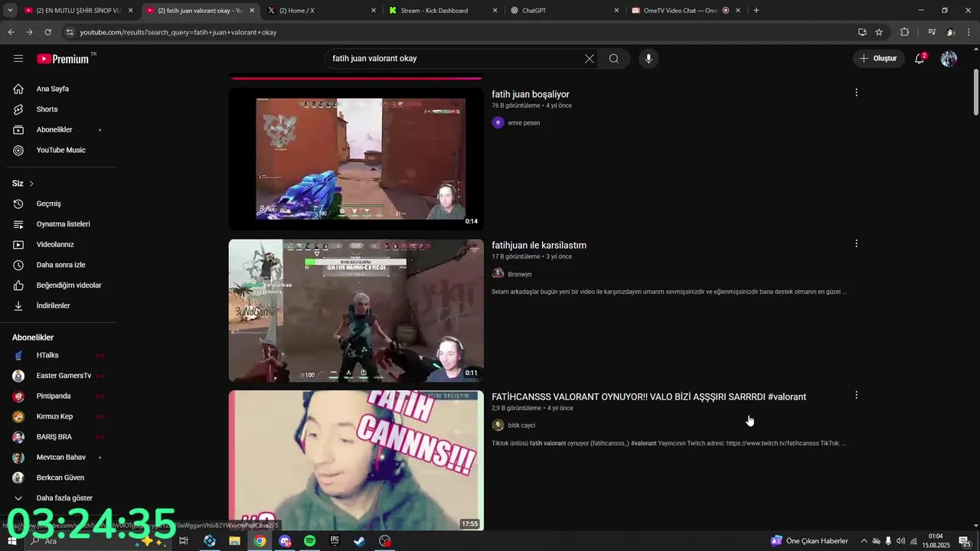Viewport: 980px width, 551px height.
Task: Open Spotify from the taskbar
Action: [309, 541]
